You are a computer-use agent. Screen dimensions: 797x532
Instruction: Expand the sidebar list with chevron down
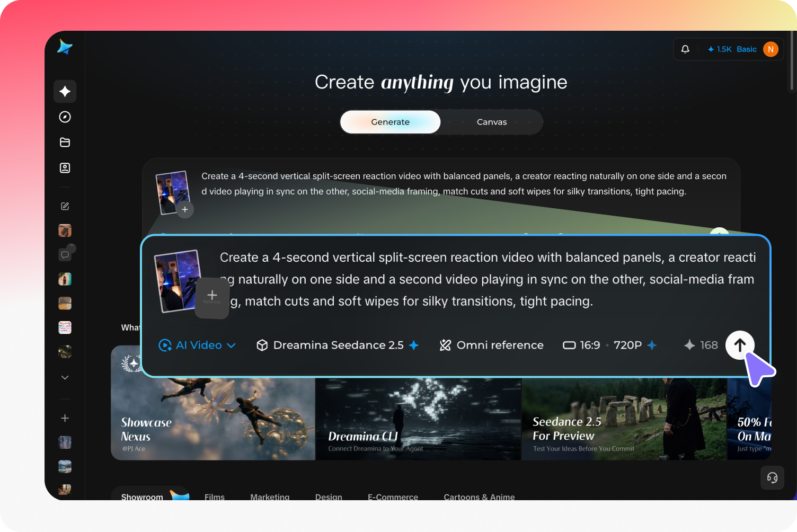click(65, 377)
